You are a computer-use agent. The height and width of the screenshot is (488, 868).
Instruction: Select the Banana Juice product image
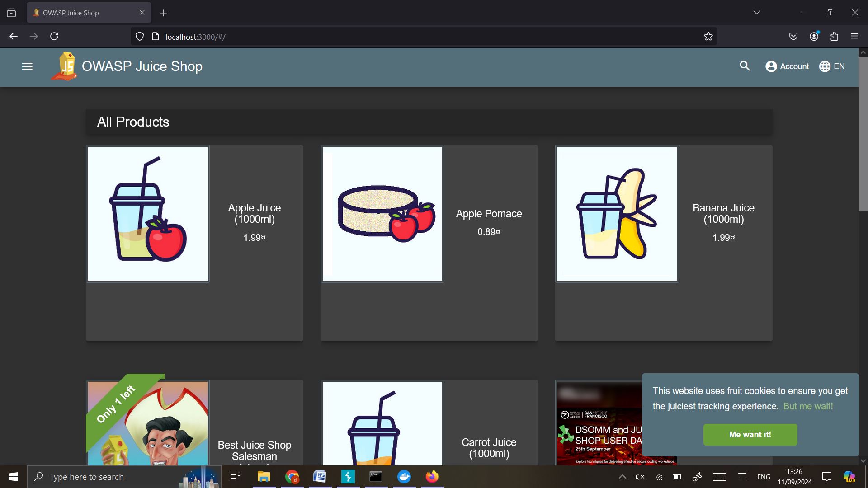point(617,214)
